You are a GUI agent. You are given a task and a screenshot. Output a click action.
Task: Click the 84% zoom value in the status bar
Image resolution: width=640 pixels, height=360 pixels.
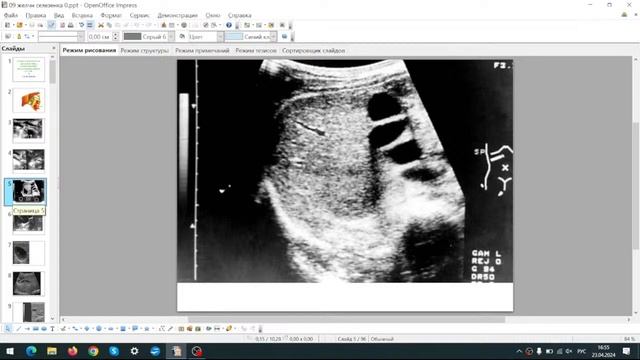coord(629,339)
